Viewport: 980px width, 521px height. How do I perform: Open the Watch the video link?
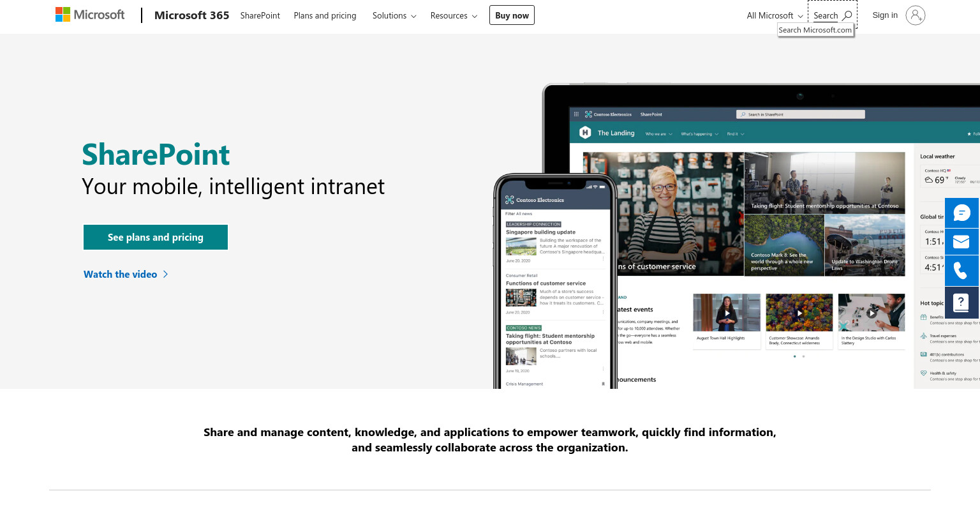click(121, 275)
